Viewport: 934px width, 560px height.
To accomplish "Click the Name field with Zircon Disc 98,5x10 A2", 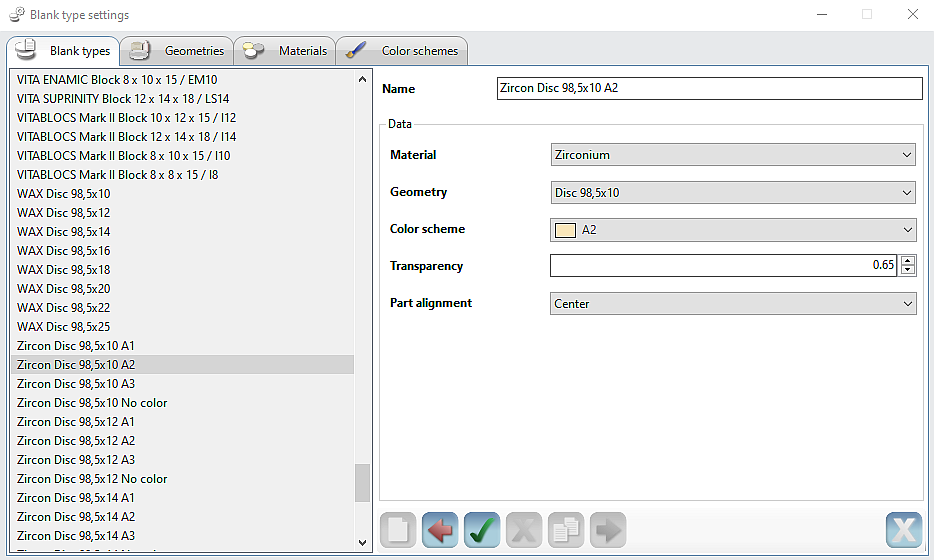I will [709, 88].
